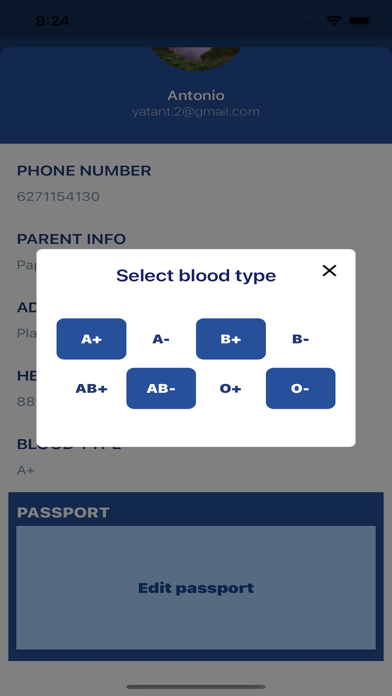Pick the B- blood type
Image resolution: width=392 pixels, height=696 pixels.
point(301,339)
